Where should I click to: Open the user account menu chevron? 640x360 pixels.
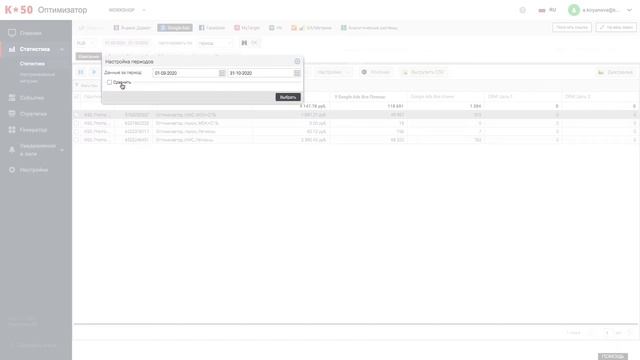pyautogui.click(x=629, y=10)
